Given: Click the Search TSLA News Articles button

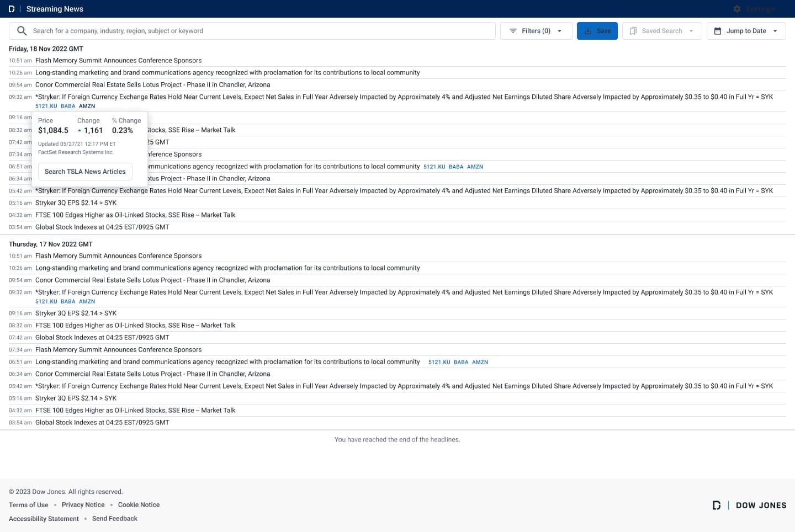Looking at the screenshot, I should click(85, 172).
